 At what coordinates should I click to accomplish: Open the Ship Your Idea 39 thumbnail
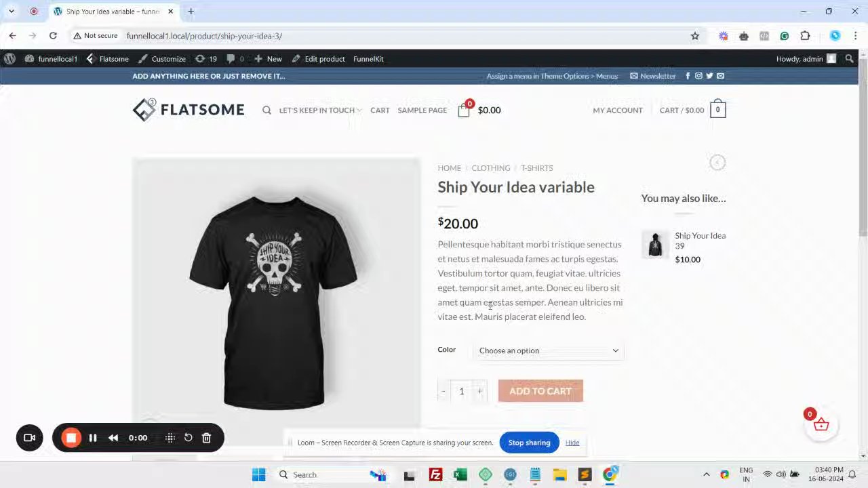(655, 245)
